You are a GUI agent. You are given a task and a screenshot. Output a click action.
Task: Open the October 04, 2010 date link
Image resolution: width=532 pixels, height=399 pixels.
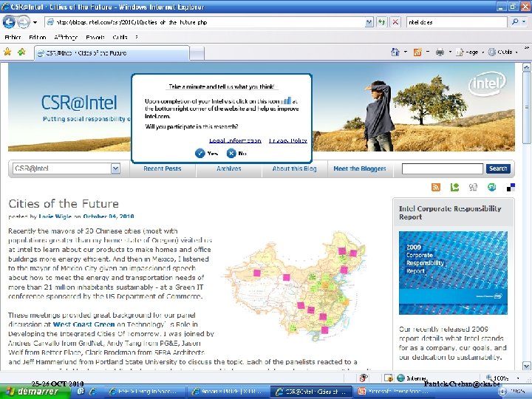coord(109,216)
